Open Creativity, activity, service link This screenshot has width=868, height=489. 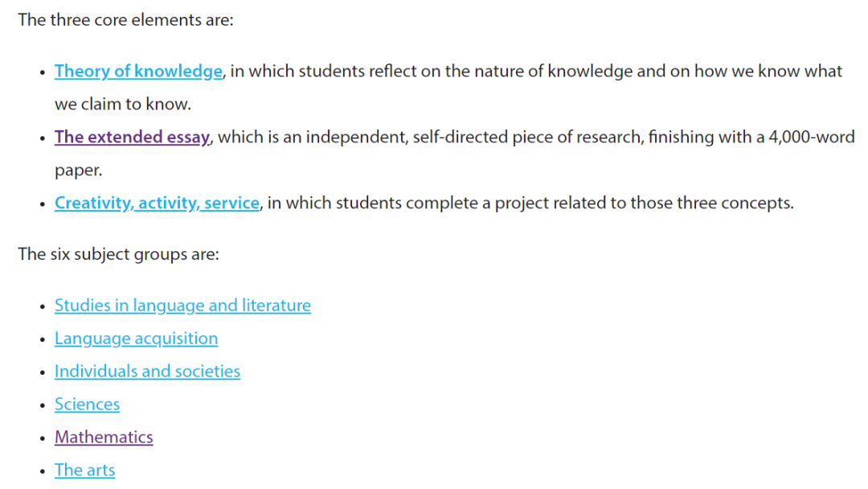(x=157, y=203)
